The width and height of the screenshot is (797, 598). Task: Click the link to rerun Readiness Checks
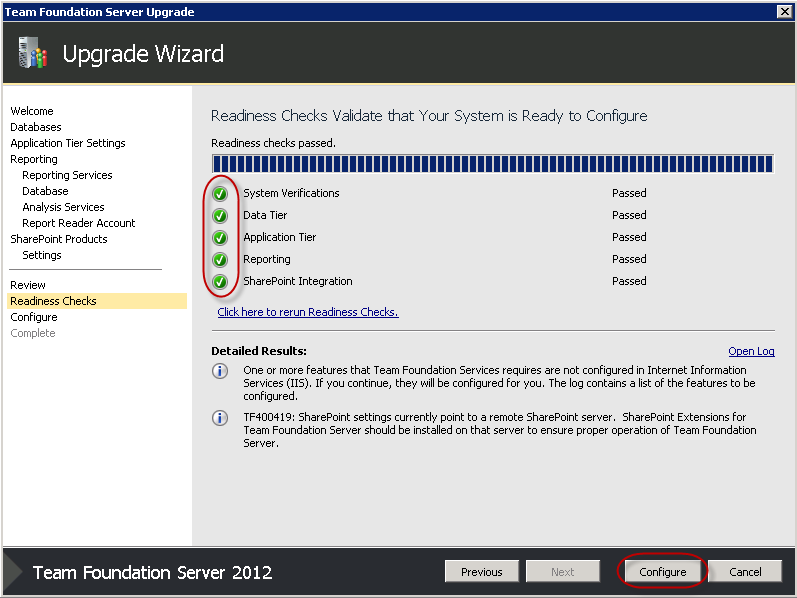pos(308,312)
